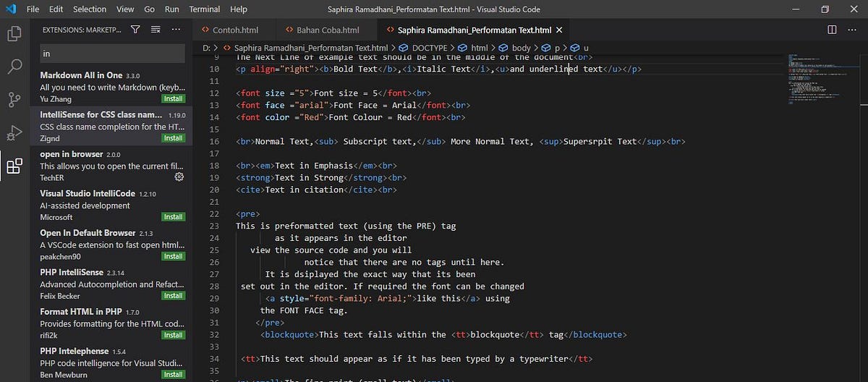This screenshot has height=382, width=868.
Task: Install PHP IntelliSense extension
Action: coord(173,295)
